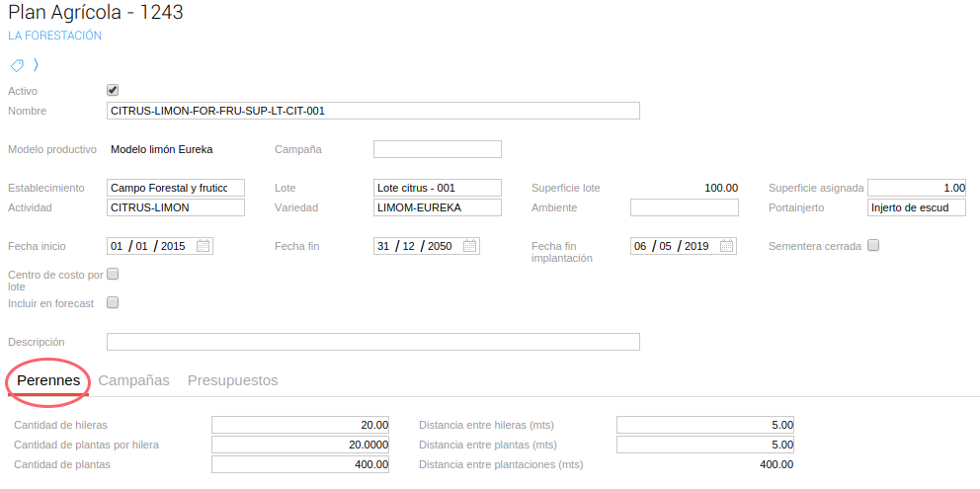Open the Fecha inicio calendar picker
This screenshot has width=980, height=489.
(203, 246)
